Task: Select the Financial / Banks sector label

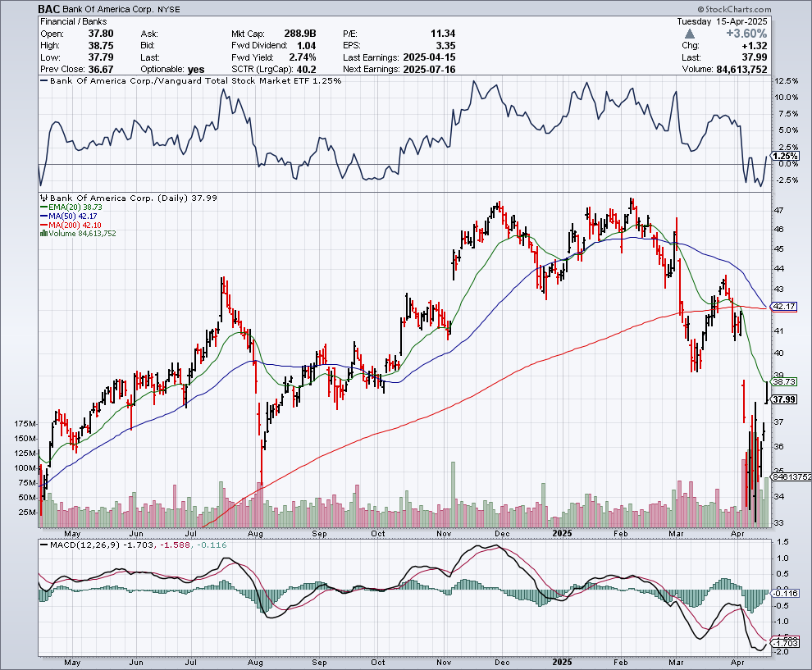Action: tap(74, 22)
